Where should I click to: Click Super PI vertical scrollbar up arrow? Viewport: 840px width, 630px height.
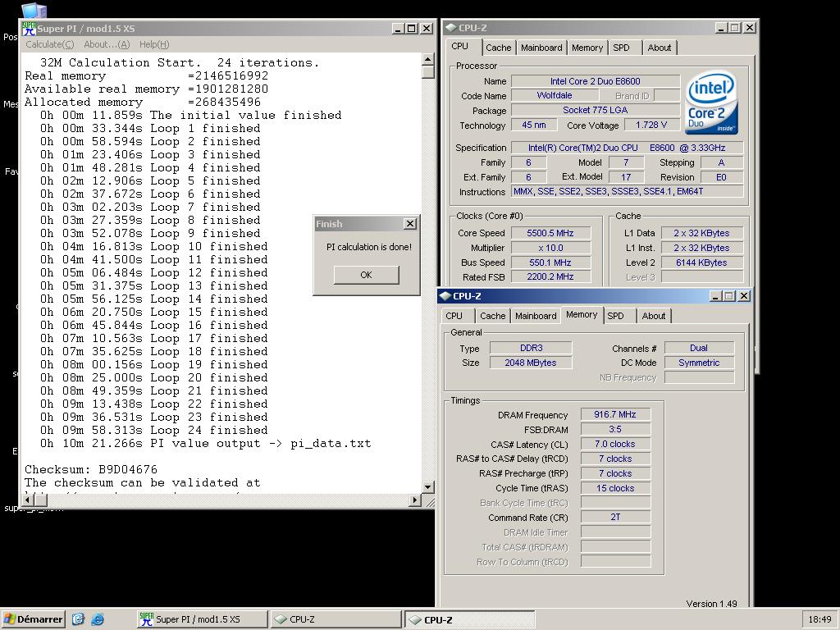pos(427,59)
